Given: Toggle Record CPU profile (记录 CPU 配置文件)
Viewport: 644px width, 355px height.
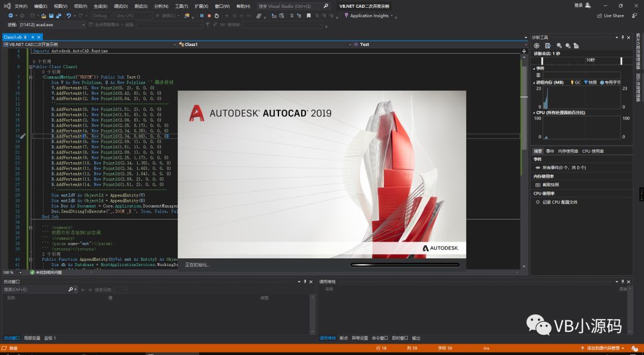Looking at the screenshot, I should click(538, 202).
